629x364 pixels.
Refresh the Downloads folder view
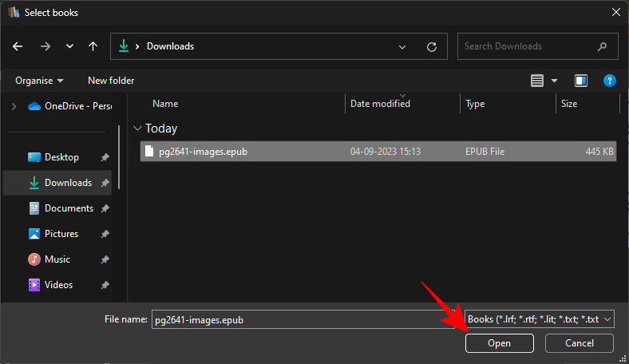click(x=432, y=46)
